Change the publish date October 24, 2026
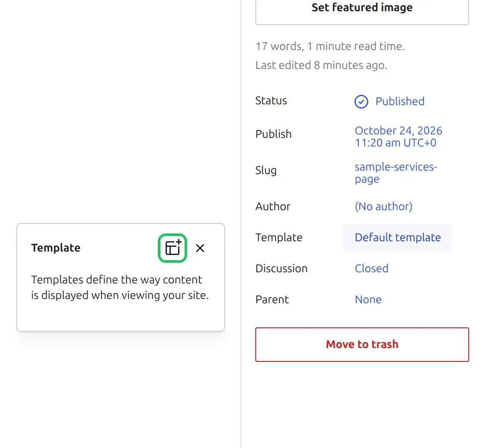 pyautogui.click(x=398, y=137)
